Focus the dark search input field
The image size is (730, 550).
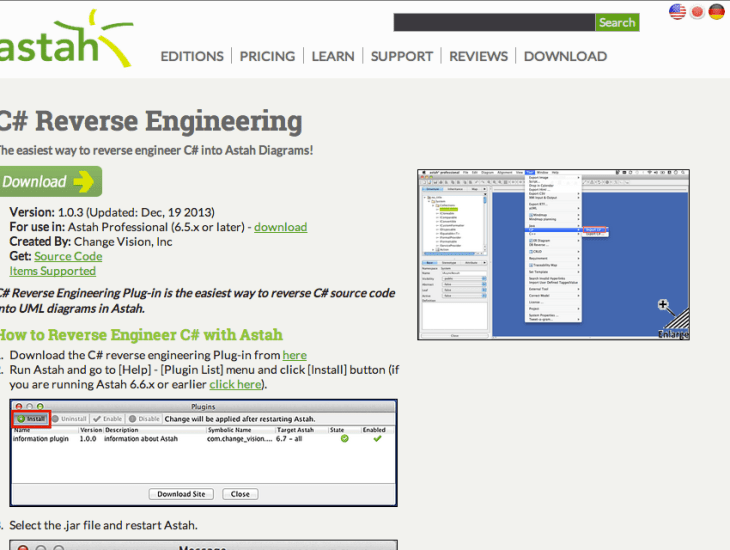coord(494,22)
